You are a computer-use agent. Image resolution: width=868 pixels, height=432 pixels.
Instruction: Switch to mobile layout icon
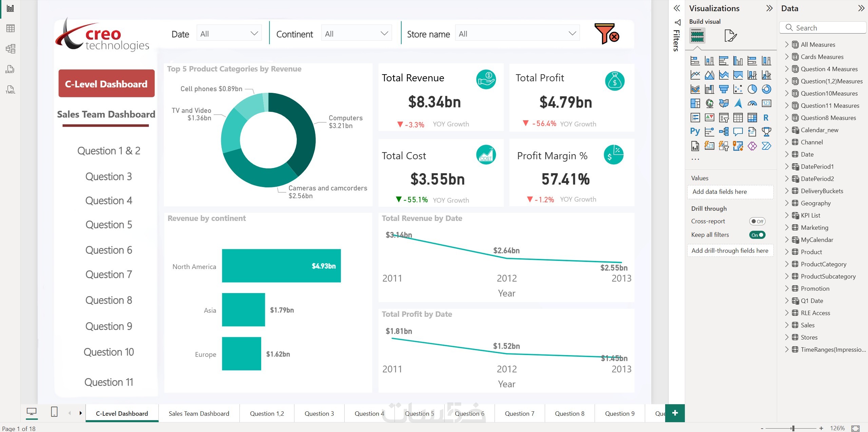(x=54, y=412)
